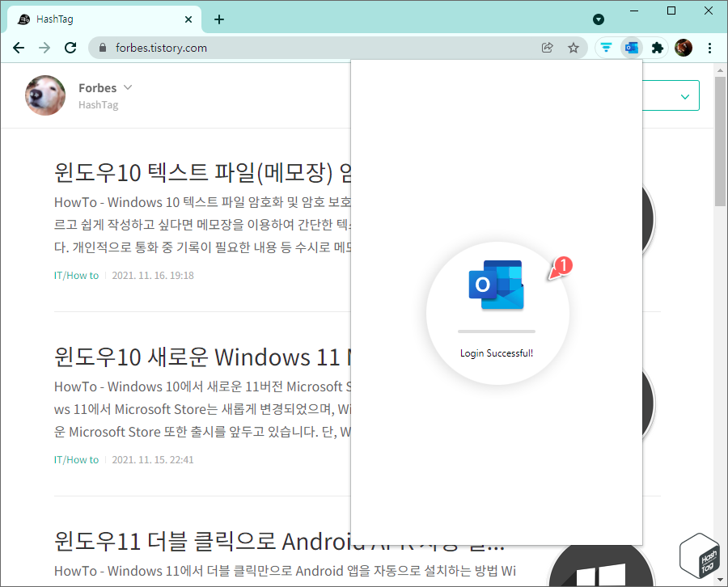Screen dimensions: 728x587
Task: Maximize the Chrome window
Action: click(671, 11)
